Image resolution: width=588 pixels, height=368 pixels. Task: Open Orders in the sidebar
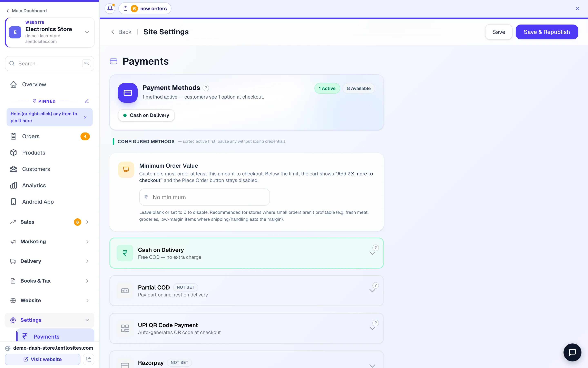50,136
